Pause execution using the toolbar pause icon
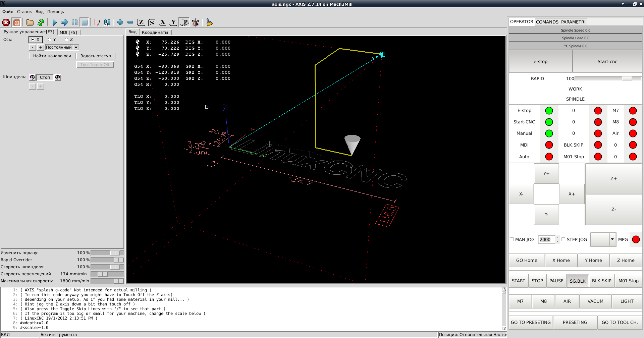Viewport: 644px width, 338px height. pos(74,22)
